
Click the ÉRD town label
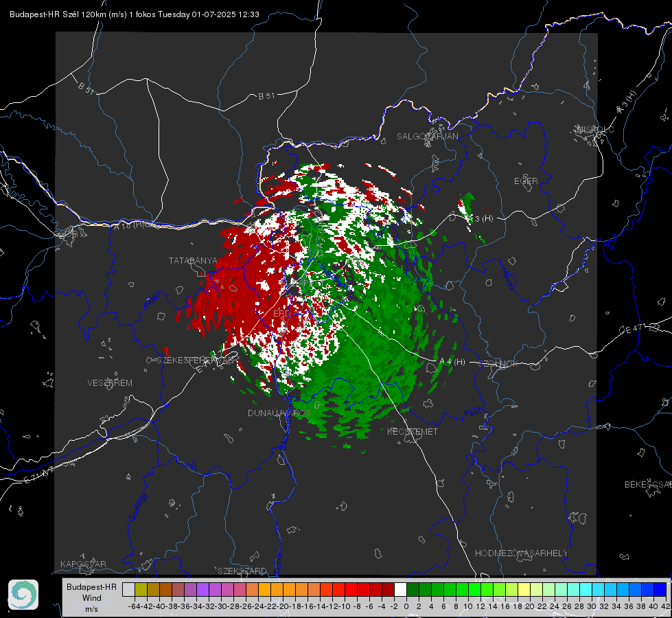tap(281, 314)
